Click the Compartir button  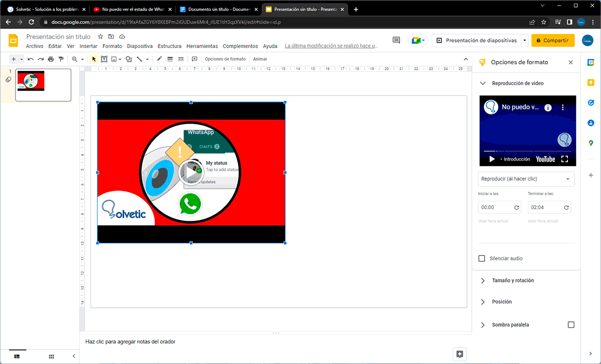(x=553, y=41)
